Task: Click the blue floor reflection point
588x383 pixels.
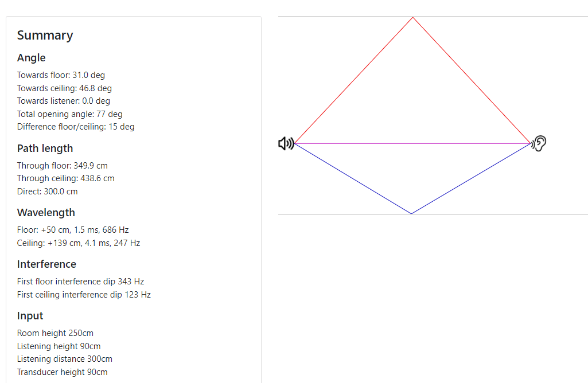Action: [x=411, y=213]
